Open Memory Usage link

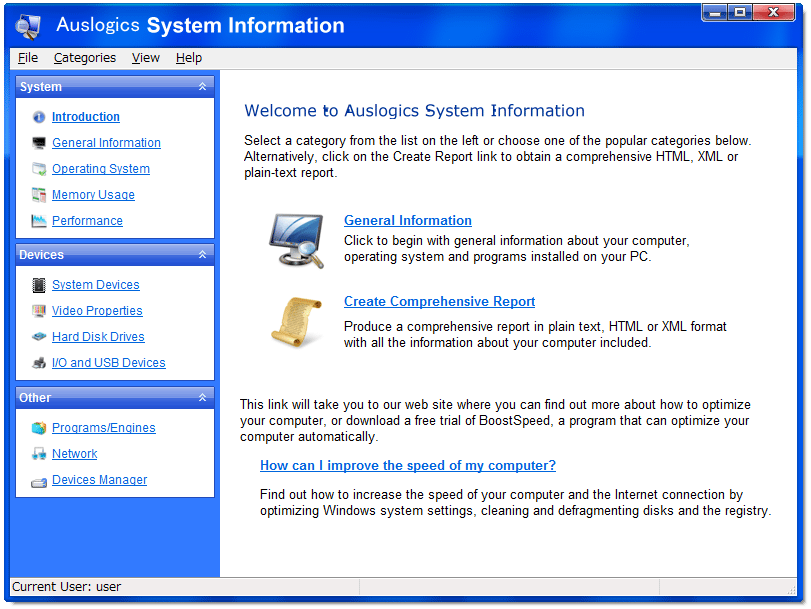coord(94,195)
